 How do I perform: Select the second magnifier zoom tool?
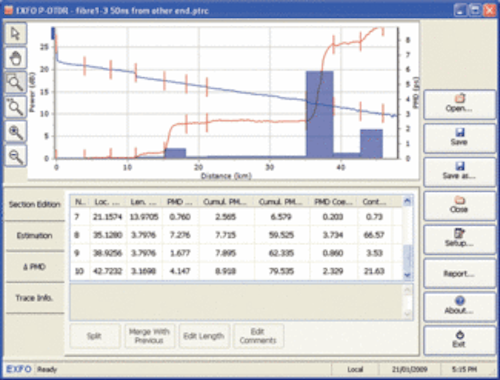click(15, 107)
